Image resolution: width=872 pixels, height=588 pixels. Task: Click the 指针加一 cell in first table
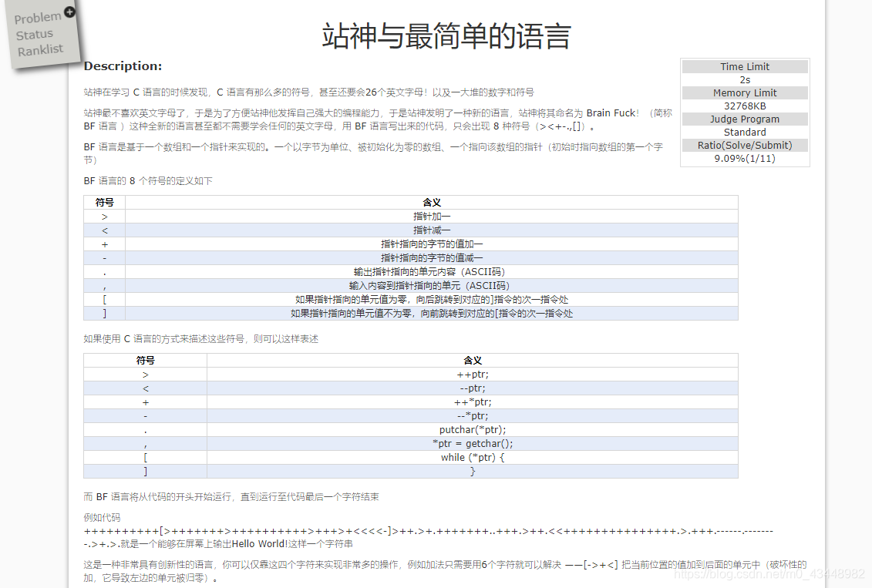pos(432,217)
